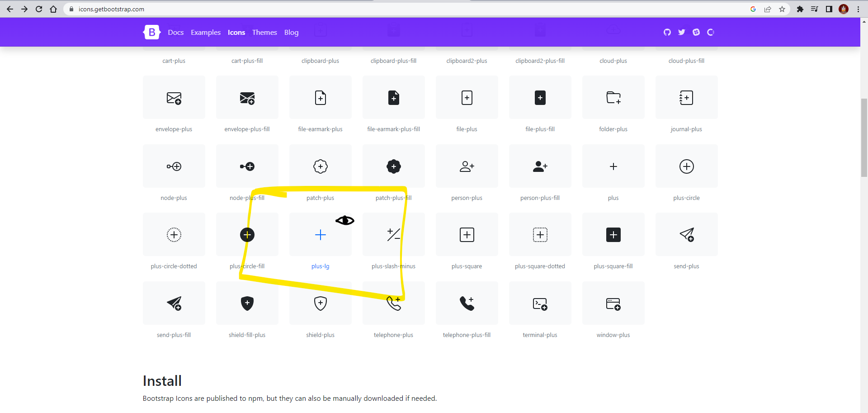868x413 pixels.
Task: Click the folder-plus icon
Action: tap(613, 97)
